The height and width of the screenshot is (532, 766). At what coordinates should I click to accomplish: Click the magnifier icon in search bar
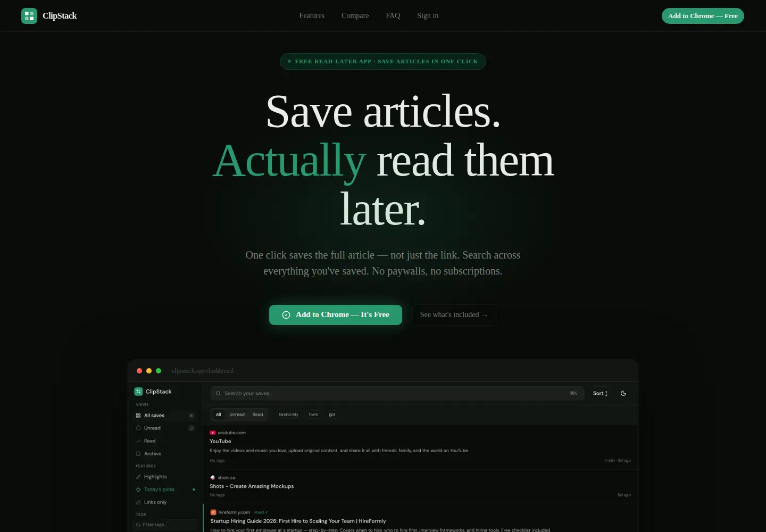pyautogui.click(x=218, y=394)
